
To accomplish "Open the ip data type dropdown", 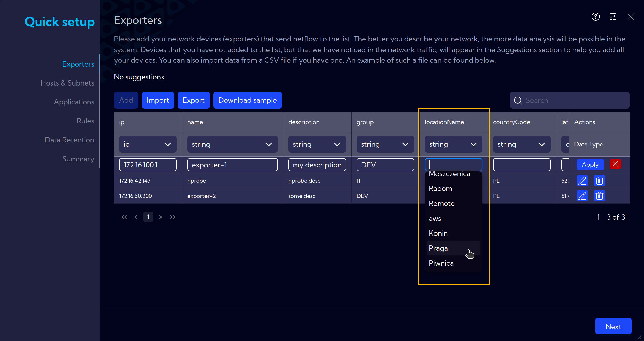I will pyautogui.click(x=148, y=144).
